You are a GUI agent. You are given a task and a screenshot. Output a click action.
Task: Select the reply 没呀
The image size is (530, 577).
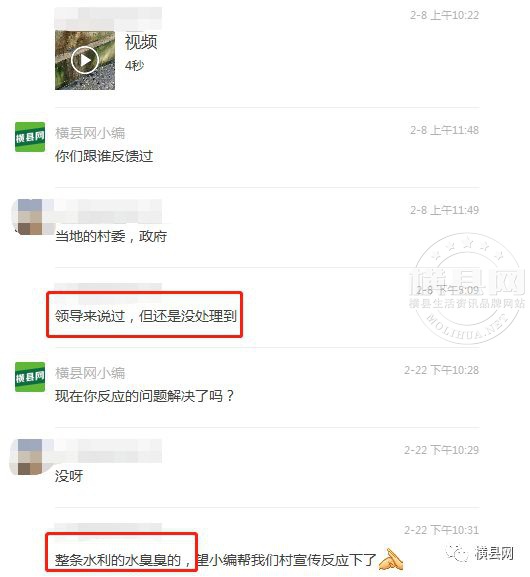(69, 476)
